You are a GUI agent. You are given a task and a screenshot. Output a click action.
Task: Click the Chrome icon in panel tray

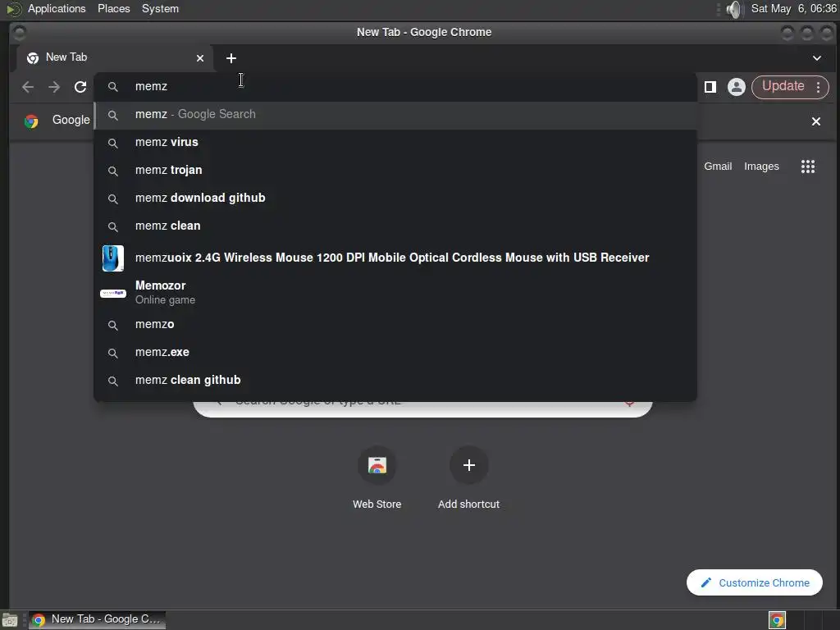coord(777,620)
